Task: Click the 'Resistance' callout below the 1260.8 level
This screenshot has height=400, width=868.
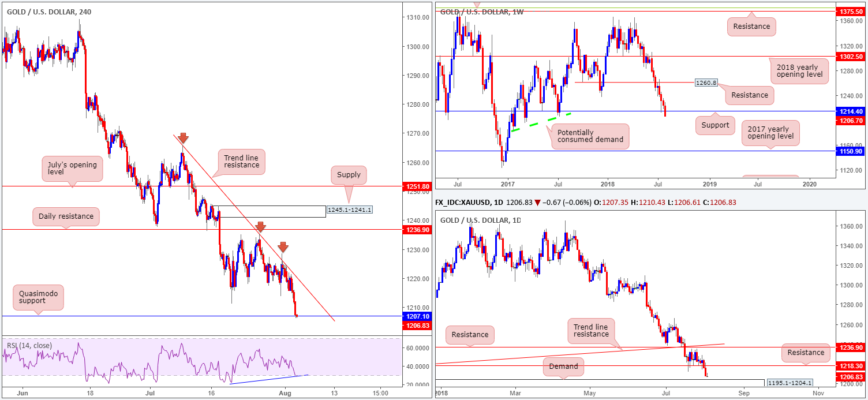Action: 749,95
